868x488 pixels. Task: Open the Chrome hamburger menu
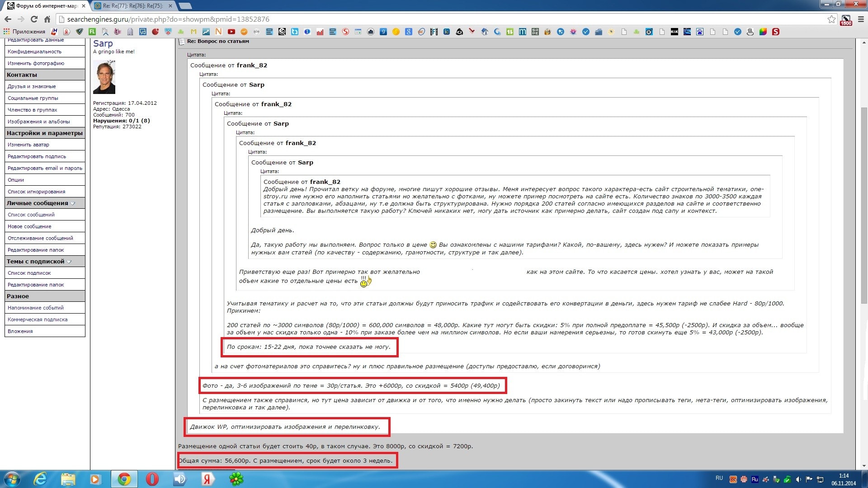pyautogui.click(x=861, y=19)
